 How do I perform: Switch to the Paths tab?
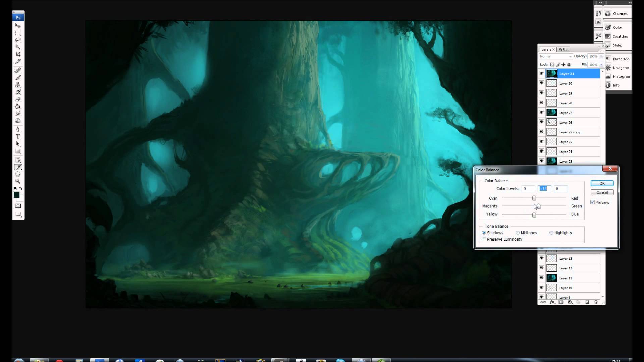(563, 49)
